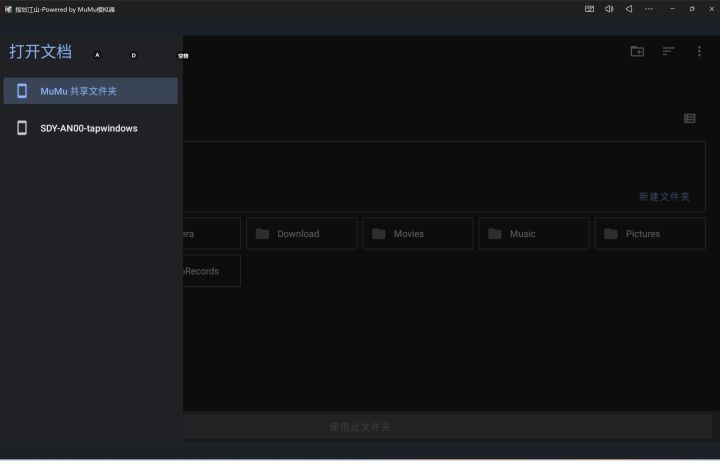Image resolution: width=720 pixels, height=461 pixels.
Task: Open the Download folder
Action: point(302,234)
